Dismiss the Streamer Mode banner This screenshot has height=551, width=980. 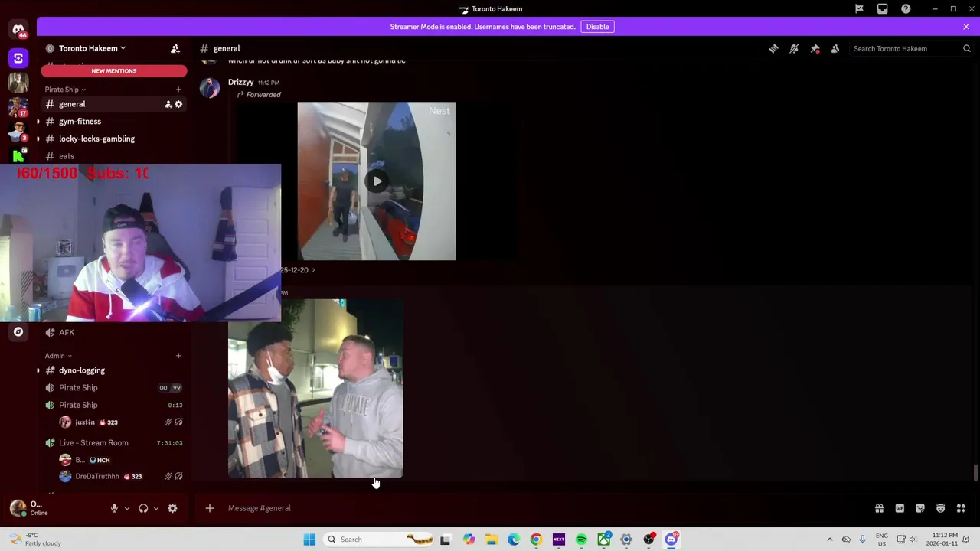click(x=966, y=27)
